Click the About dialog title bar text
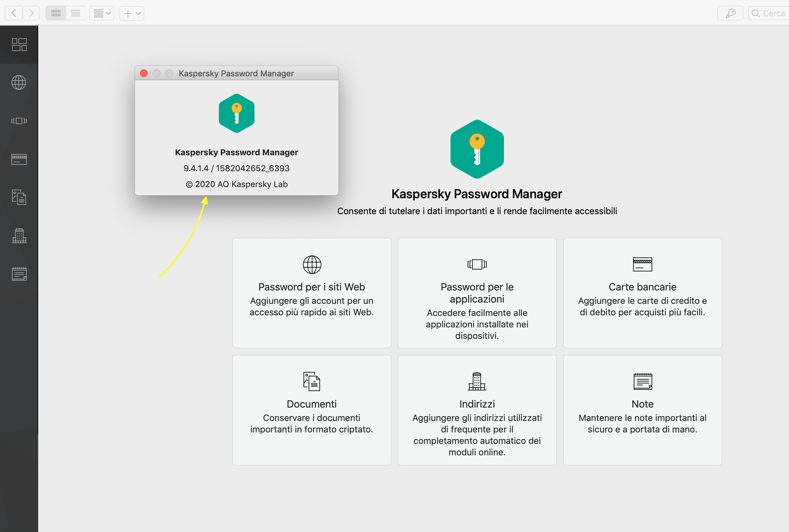The height and width of the screenshot is (532, 789). (236, 73)
